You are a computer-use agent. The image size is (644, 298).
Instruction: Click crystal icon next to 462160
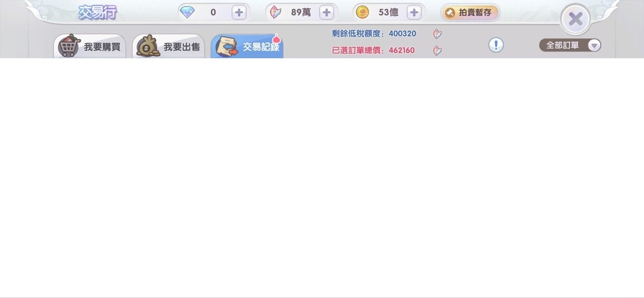437,50
